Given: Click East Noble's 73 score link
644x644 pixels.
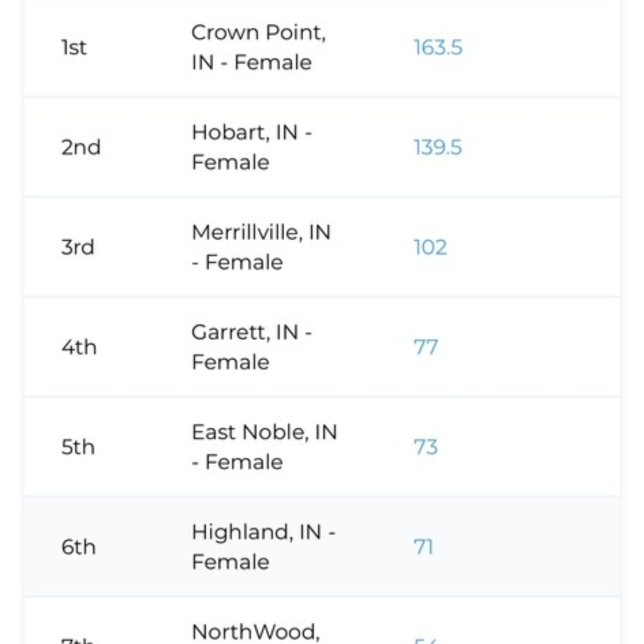Looking at the screenshot, I should (x=426, y=447).
